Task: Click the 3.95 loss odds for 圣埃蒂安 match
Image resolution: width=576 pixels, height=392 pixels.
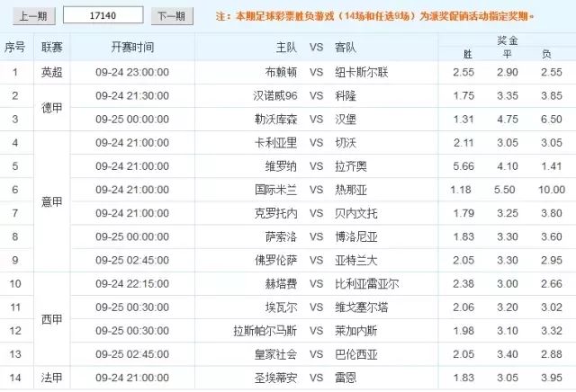Action: coord(552,378)
